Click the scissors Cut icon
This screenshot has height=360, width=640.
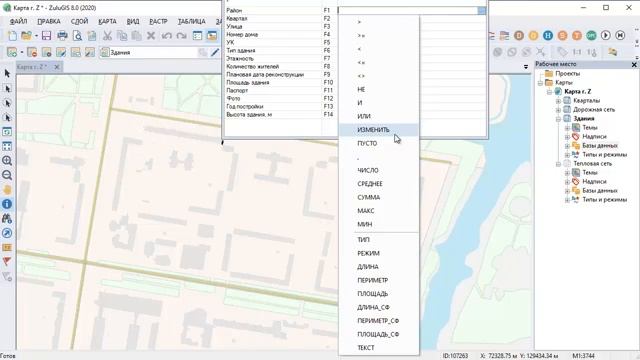coord(107,36)
